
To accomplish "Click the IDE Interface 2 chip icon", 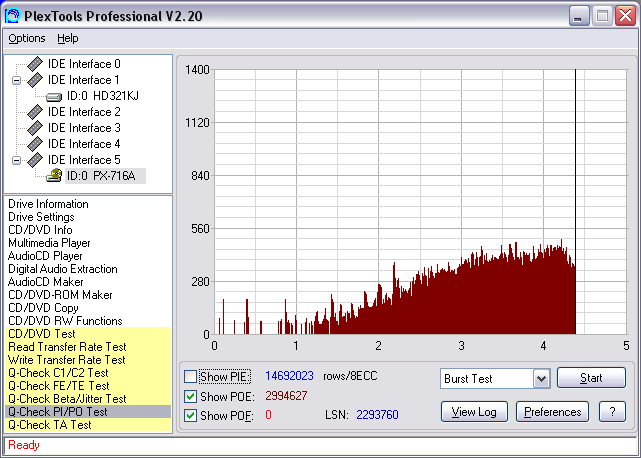I will (x=35, y=112).
